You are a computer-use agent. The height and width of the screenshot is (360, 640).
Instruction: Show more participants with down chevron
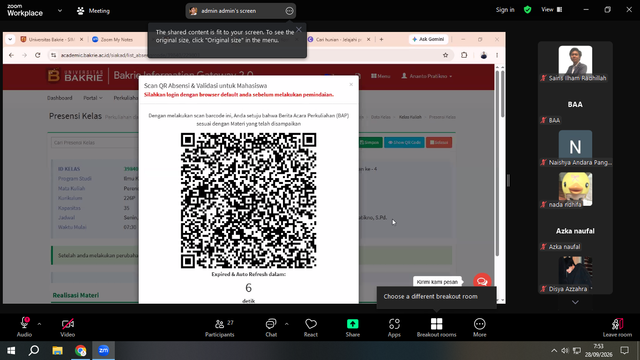click(x=575, y=302)
